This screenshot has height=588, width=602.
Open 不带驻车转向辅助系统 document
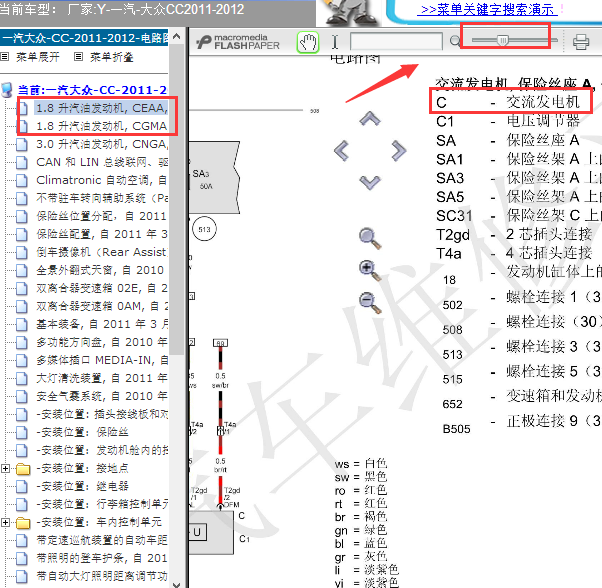point(102,198)
